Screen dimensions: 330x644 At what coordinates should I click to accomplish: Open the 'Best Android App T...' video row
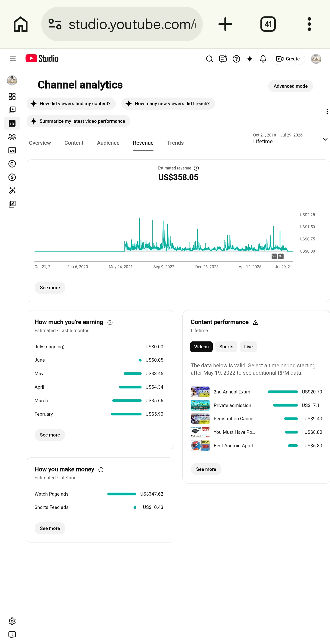(x=256, y=446)
